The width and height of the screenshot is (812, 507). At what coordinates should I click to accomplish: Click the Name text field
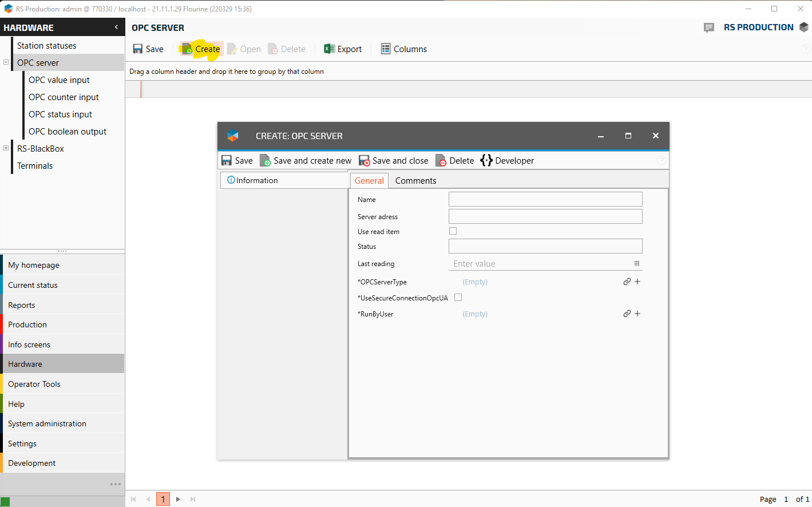click(545, 199)
